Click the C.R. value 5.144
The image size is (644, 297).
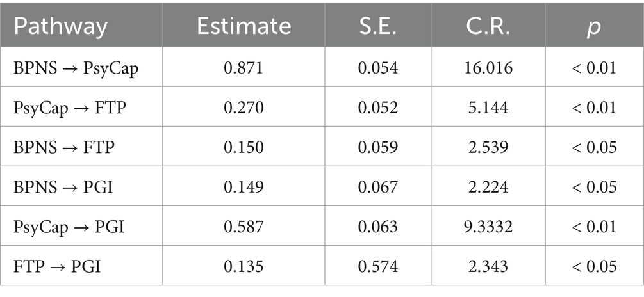491,108
